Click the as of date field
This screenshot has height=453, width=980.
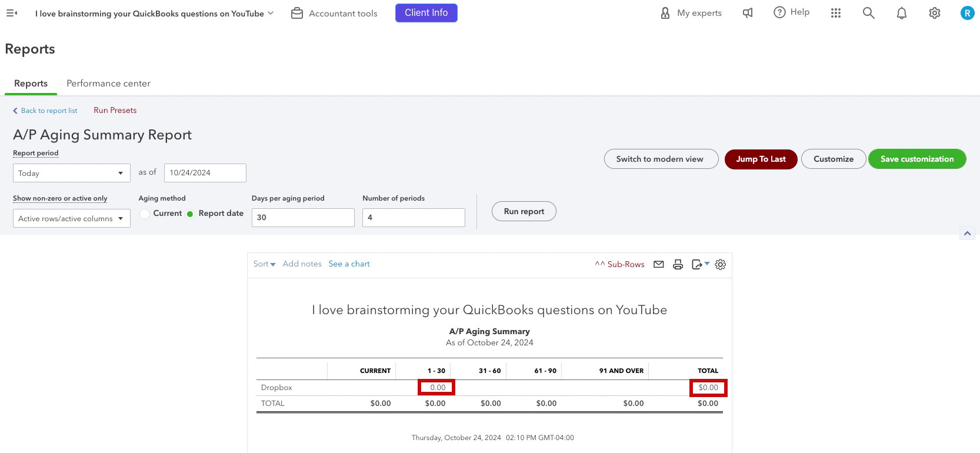(205, 173)
